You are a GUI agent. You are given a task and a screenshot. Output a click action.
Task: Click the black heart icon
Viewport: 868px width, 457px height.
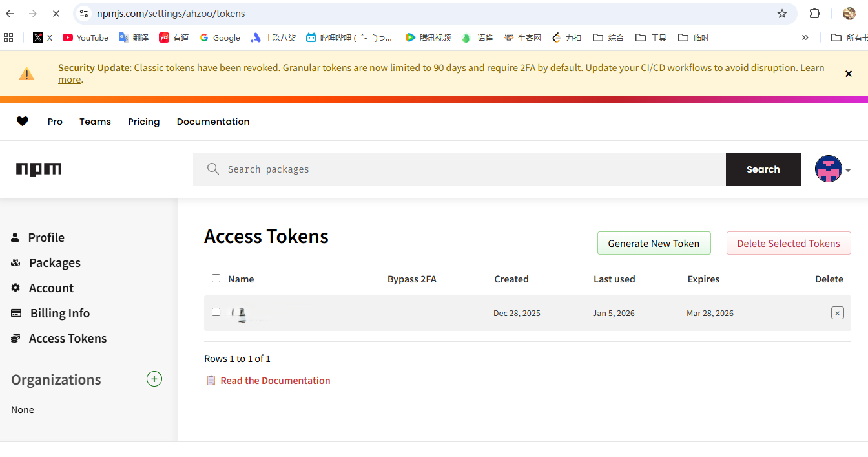point(23,122)
